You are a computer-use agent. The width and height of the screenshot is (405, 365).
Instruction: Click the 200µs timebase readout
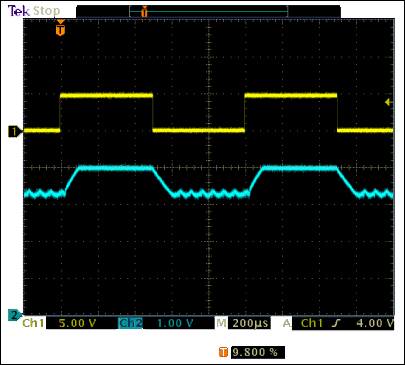(x=250, y=323)
